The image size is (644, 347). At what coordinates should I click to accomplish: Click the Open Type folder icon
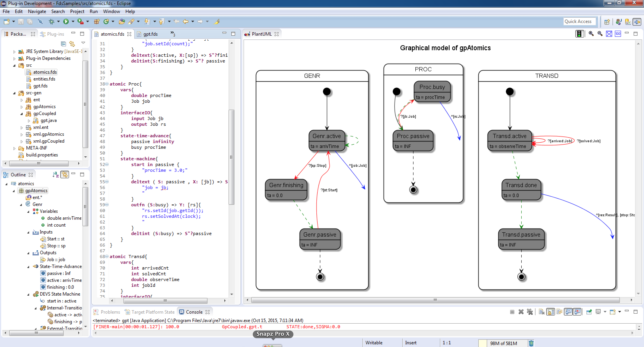[122, 22]
